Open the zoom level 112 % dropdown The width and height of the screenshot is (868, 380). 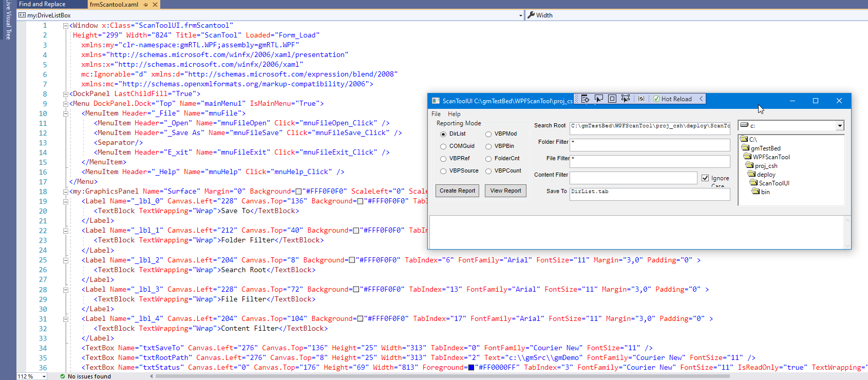pyautogui.click(x=44, y=376)
